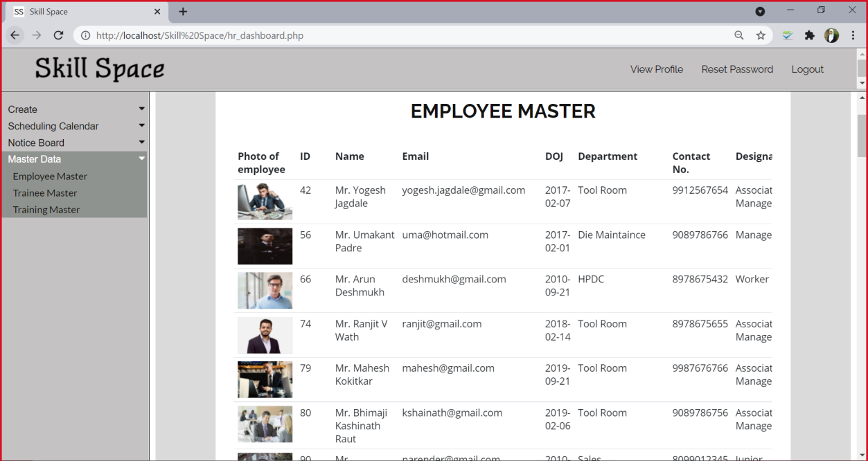
Task: Click the Skill Space logo
Action: (x=99, y=69)
